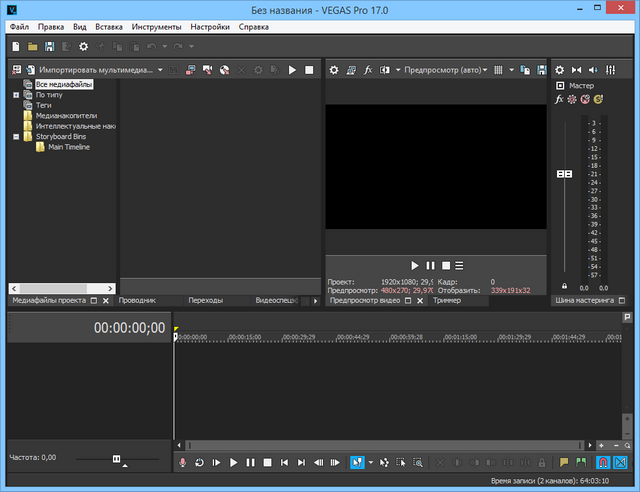Collapse the Storyboard Bins tree node
640x492 pixels.
[16, 137]
